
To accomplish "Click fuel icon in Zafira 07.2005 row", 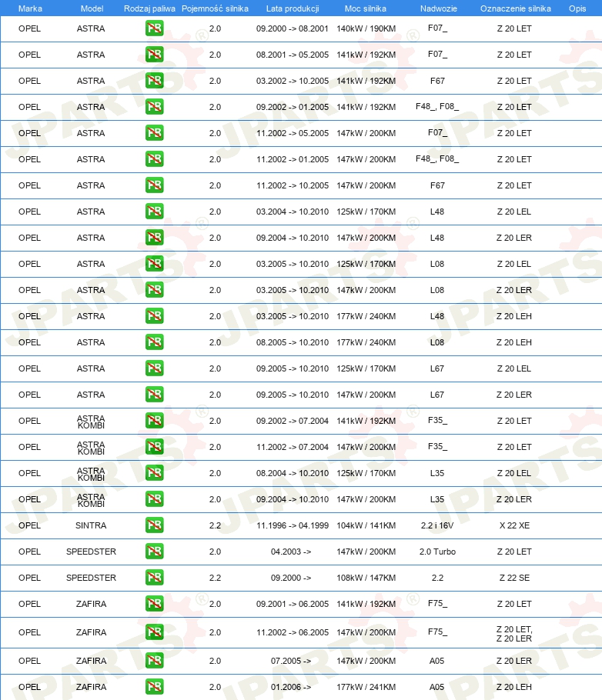I will (154, 661).
